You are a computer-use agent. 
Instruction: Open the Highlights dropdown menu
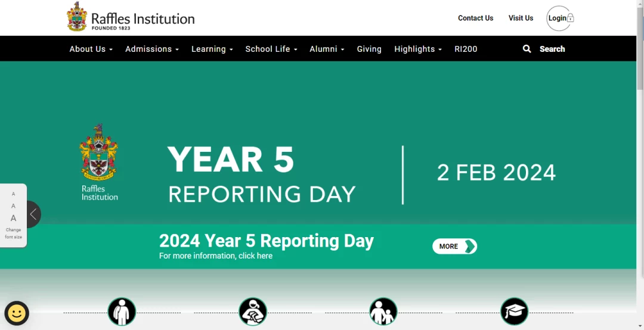point(418,49)
